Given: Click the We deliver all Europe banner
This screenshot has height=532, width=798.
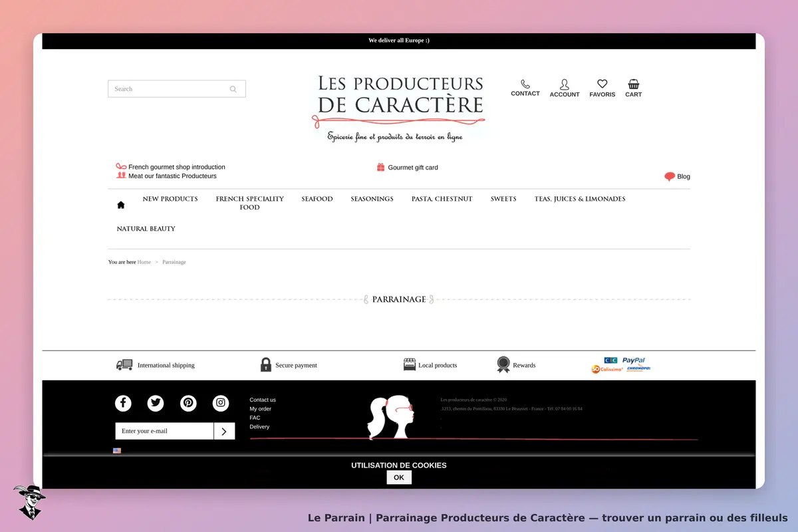Looking at the screenshot, I should point(399,41).
